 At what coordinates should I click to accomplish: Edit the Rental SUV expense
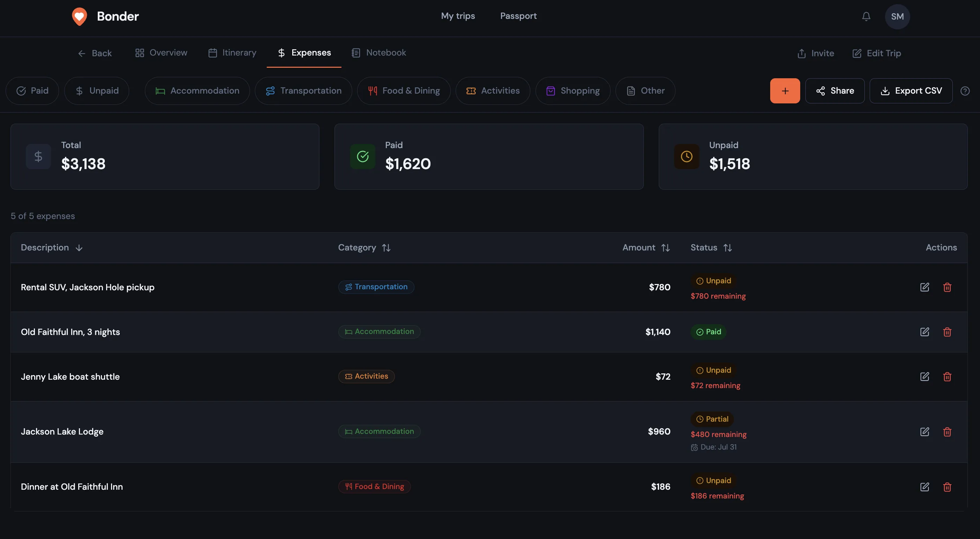coord(924,287)
